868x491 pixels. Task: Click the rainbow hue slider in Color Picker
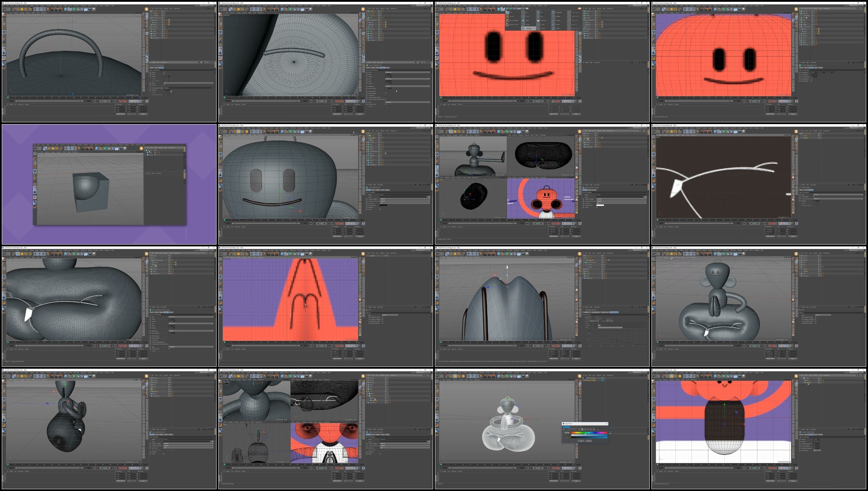pyautogui.click(x=589, y=433)
